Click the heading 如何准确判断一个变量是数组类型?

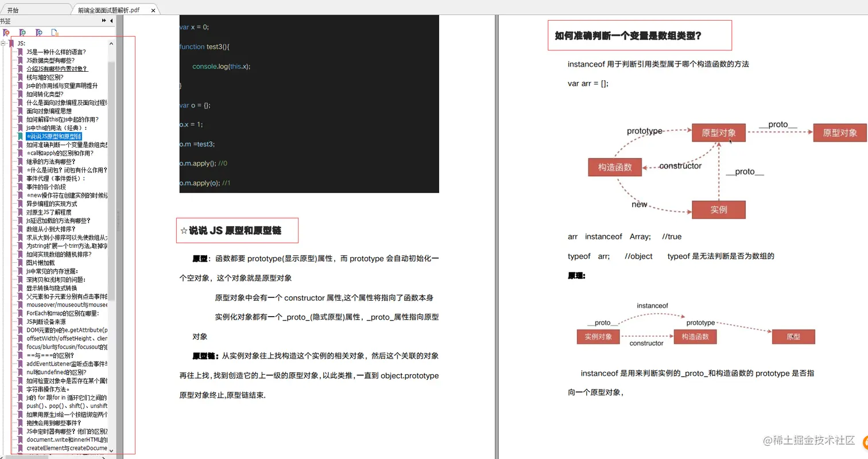628,36
